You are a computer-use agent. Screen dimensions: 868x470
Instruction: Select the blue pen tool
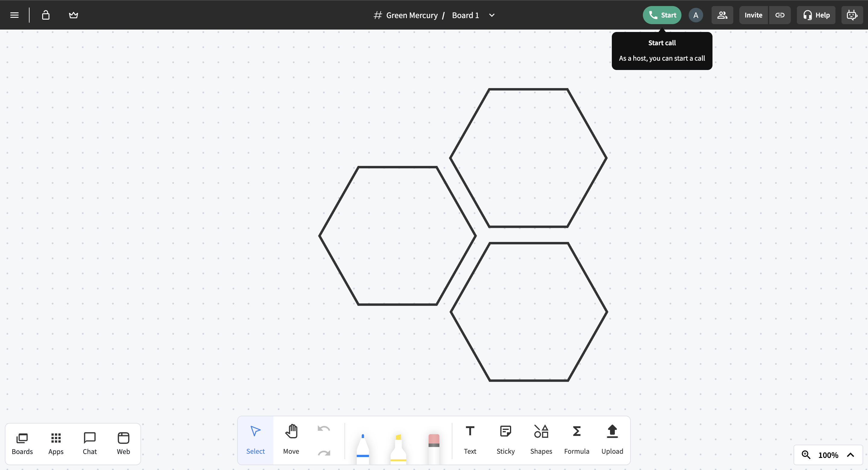coord(363,447)
